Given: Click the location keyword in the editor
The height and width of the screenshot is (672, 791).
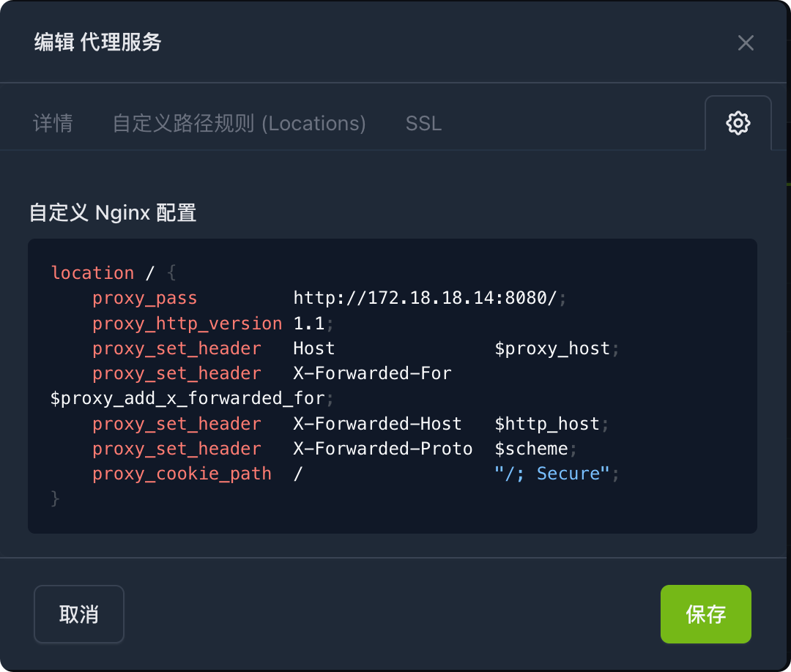Looking at the screenshot, I should (92, 273).
